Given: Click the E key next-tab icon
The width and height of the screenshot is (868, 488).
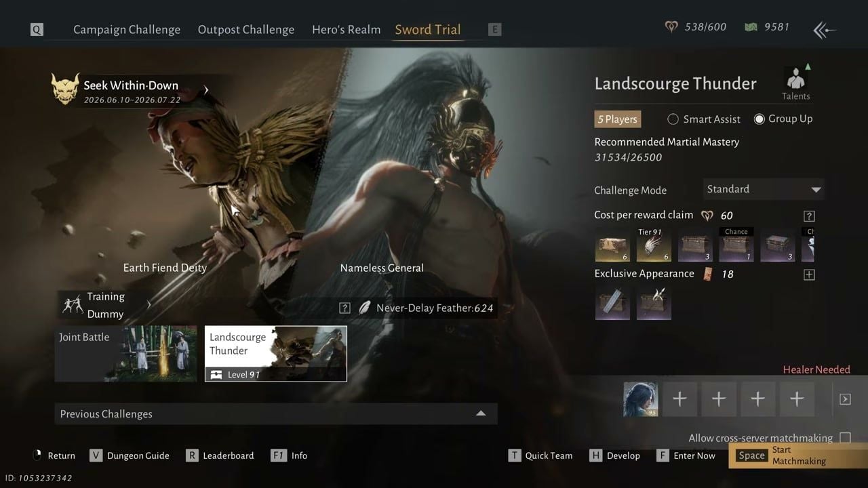Looking at the screenshot, I should (x=494, y=30).
